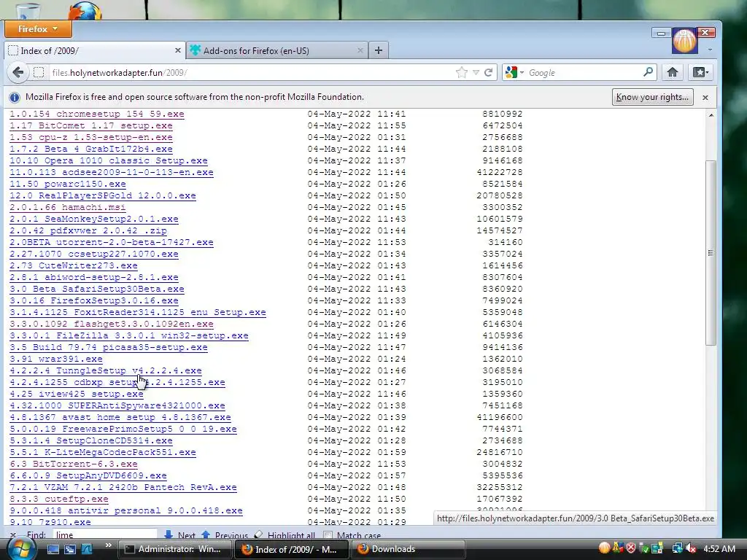Switch to Administrator command prompt taskbar button

[x=175, y=549]
